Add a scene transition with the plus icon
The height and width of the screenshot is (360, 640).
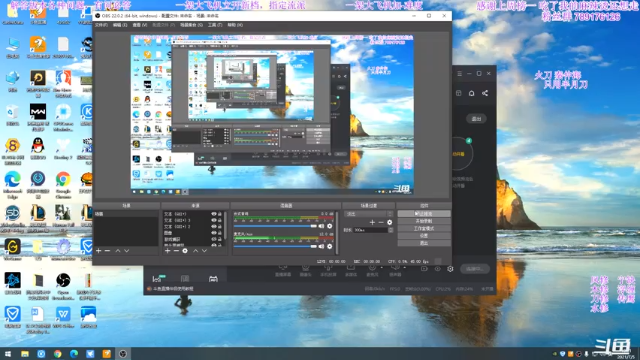372,222
